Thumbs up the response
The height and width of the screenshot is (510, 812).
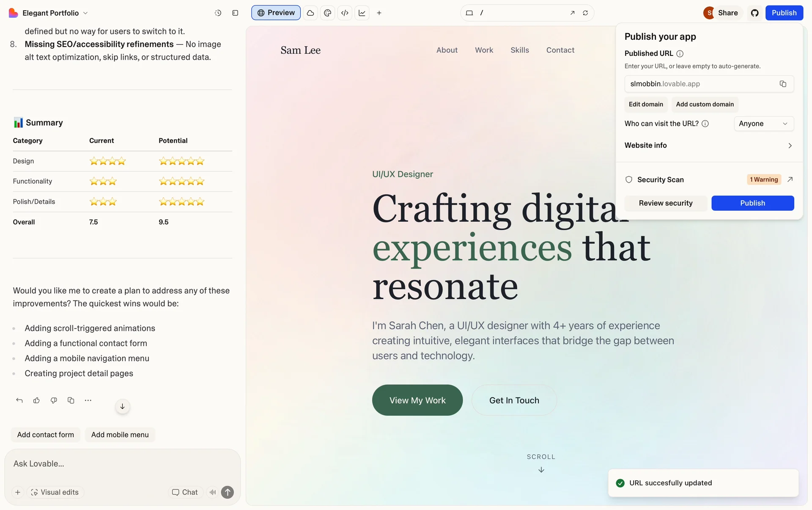36,400
